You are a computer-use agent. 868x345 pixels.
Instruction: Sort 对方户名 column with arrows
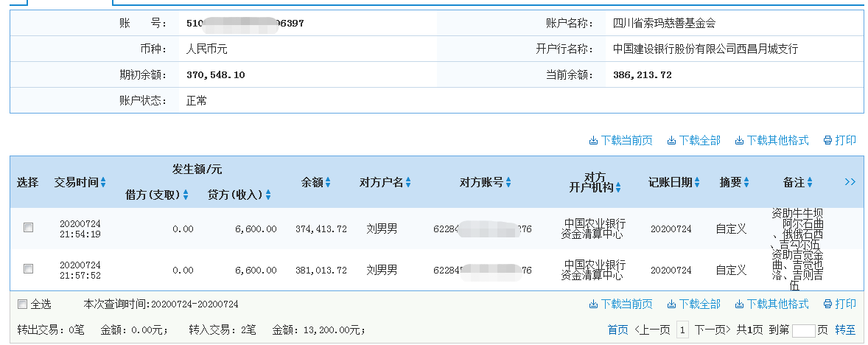pyautogui.click(x=408, y=183)
